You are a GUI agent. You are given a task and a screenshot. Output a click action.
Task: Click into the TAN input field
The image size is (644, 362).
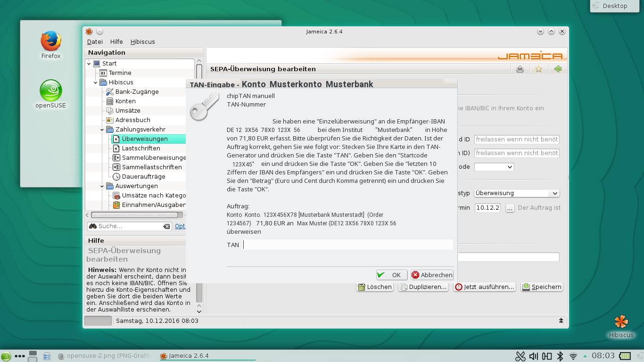pyautogui.click(x=348, y=245)
